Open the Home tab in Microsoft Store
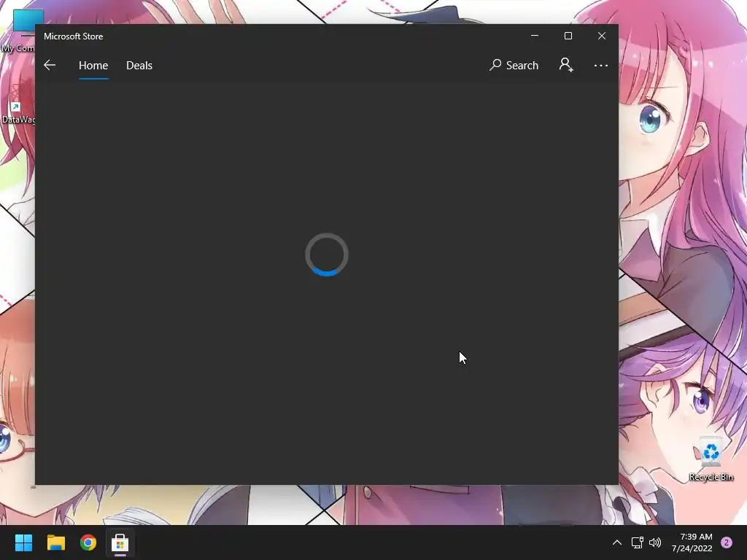 pyautogui.click(x=93, y=65)
